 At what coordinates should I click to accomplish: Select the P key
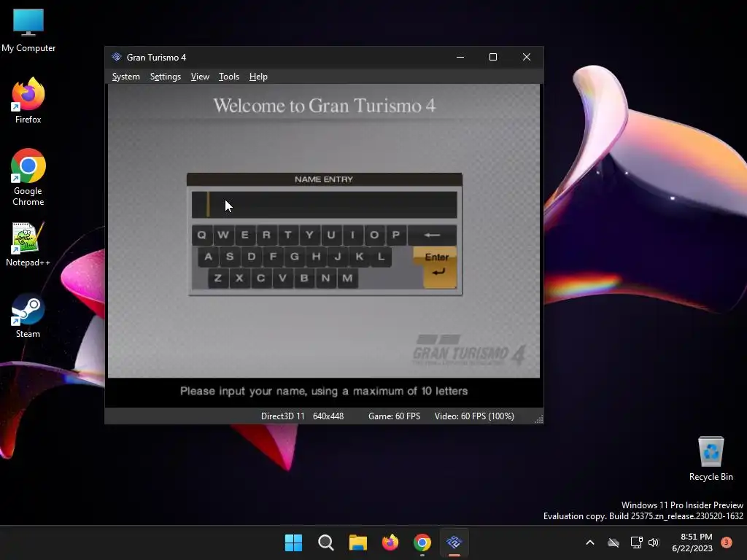(395, 236)
